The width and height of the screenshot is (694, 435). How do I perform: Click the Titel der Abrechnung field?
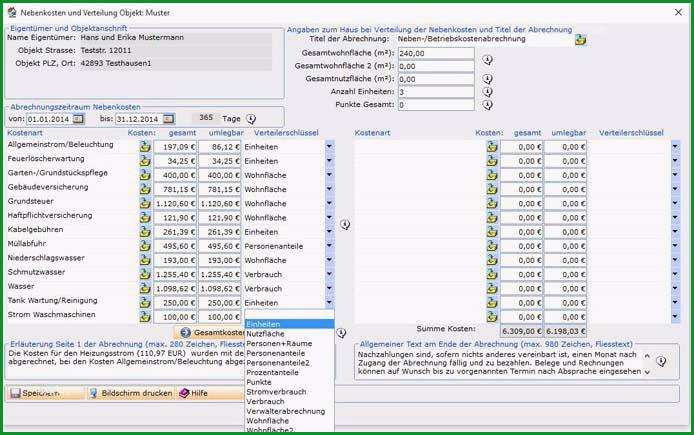[484, 39]
